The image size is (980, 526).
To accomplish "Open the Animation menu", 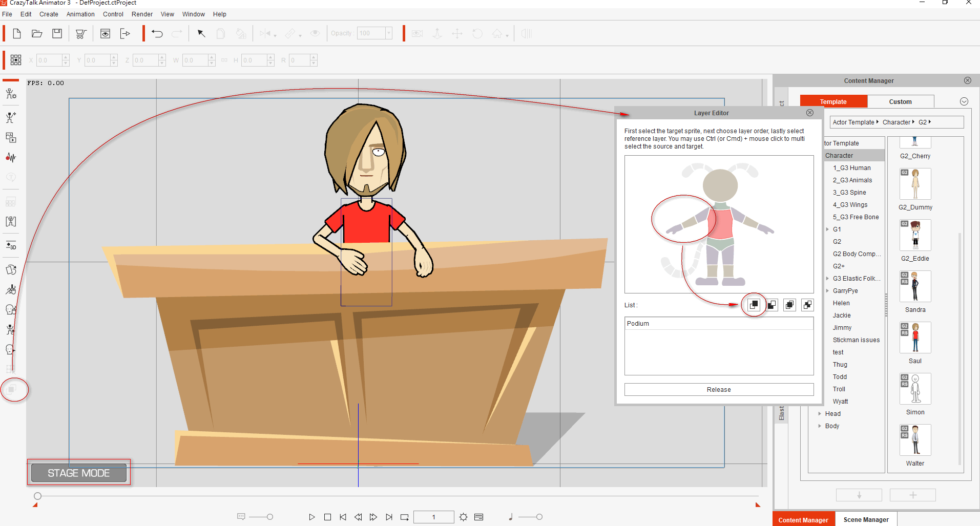I will tap(80, 14).
